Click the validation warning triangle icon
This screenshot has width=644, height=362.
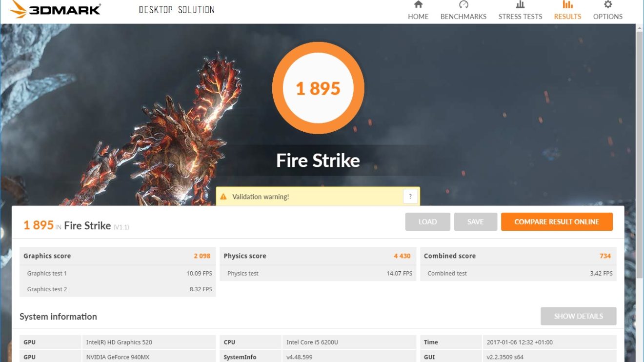tap(223, 197)
